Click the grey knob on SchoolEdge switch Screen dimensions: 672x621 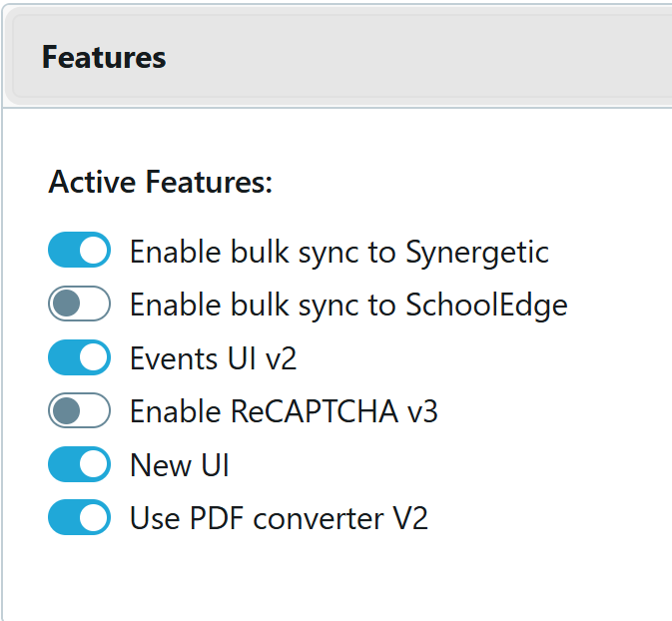pos(66,305)
